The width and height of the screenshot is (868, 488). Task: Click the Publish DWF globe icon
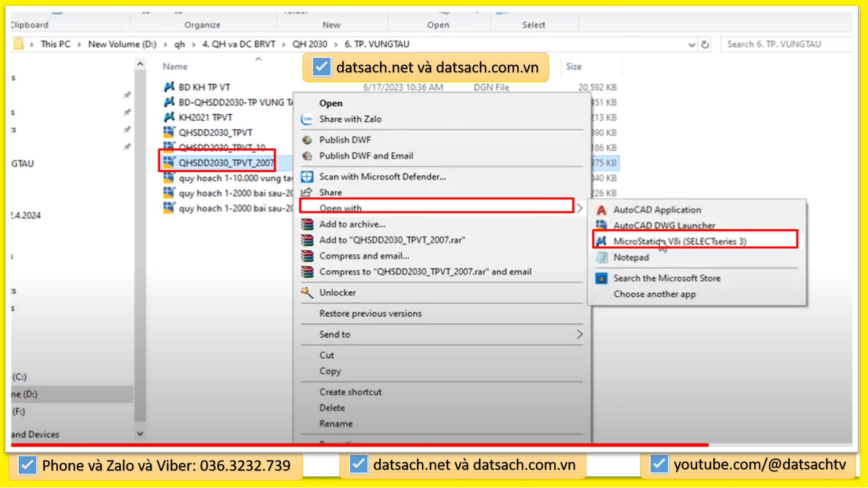pyautogui.click(x=308, y=140)
